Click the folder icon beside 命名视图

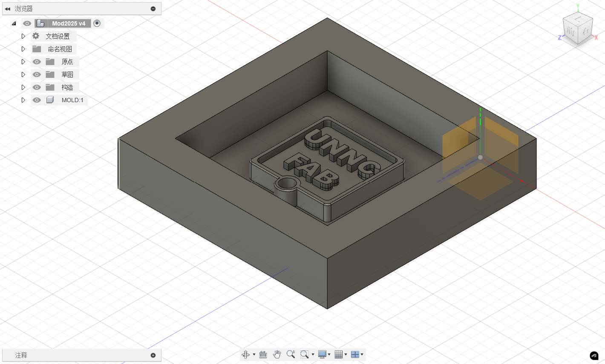[x=37, y=49]
